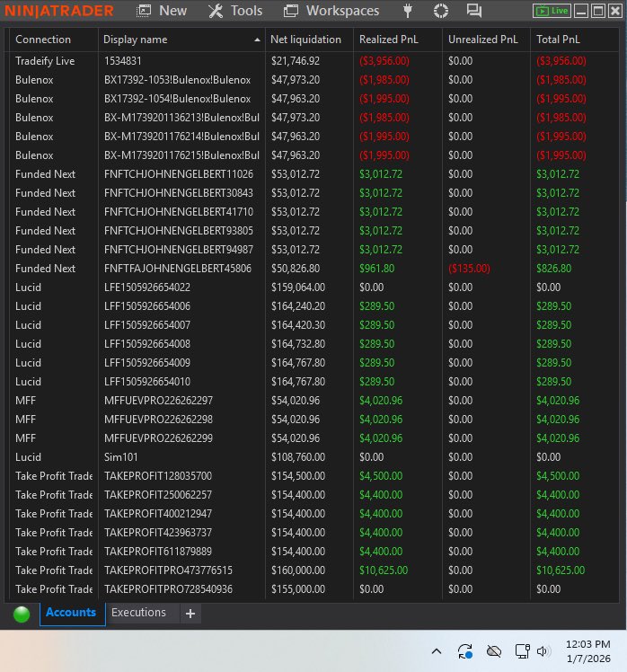The width and height of the screenshot is (627, 672).
Task: Click the Live account badge
Action: click(x=552, y=11)
